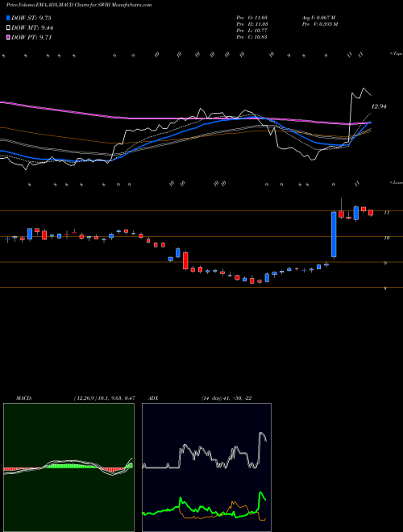Click the 'Pre O: 11.03' open value
The height and width of the screenshot is (532, 403).
pos(252,18)
